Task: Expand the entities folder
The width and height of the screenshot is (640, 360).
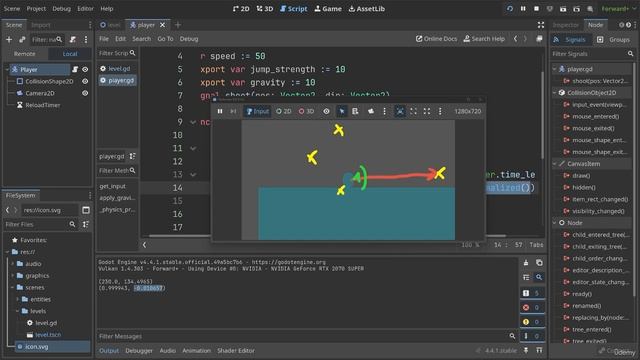Action: (x=18, y=299)
